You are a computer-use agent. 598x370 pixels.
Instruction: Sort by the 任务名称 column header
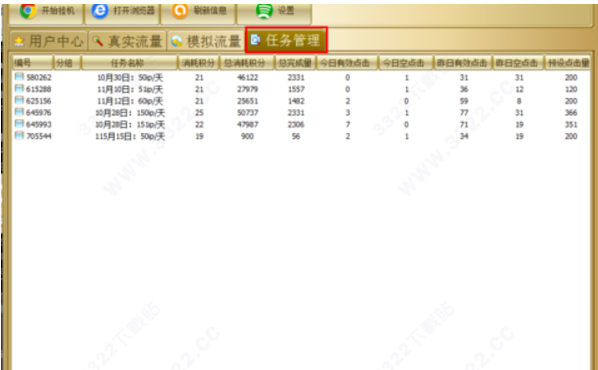(129, 63)
